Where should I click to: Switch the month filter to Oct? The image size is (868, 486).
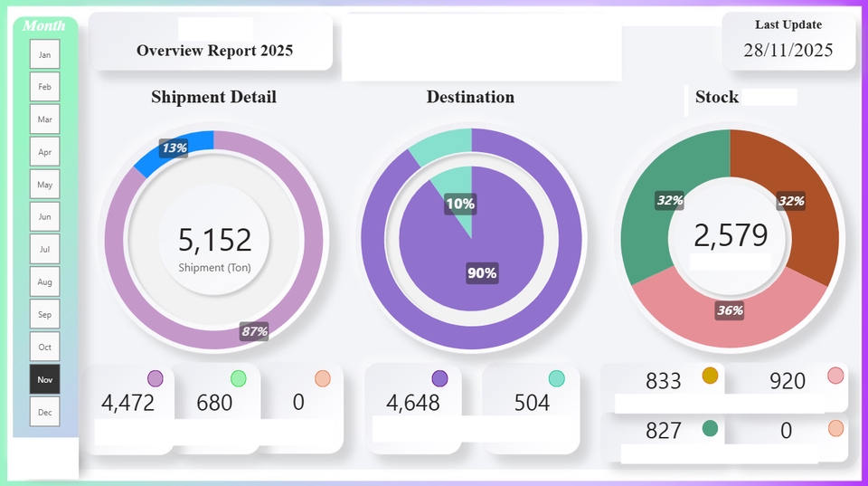[x=44, y=347]
